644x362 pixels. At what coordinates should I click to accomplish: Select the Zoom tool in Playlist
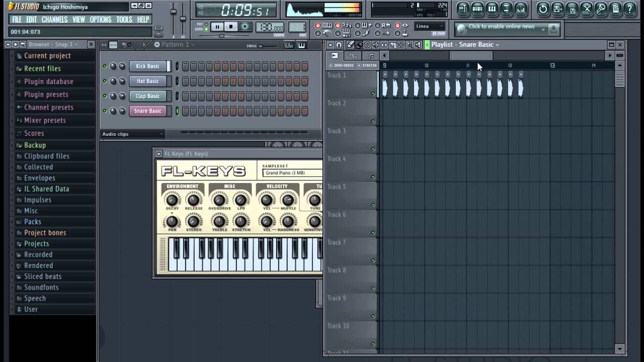410,45
